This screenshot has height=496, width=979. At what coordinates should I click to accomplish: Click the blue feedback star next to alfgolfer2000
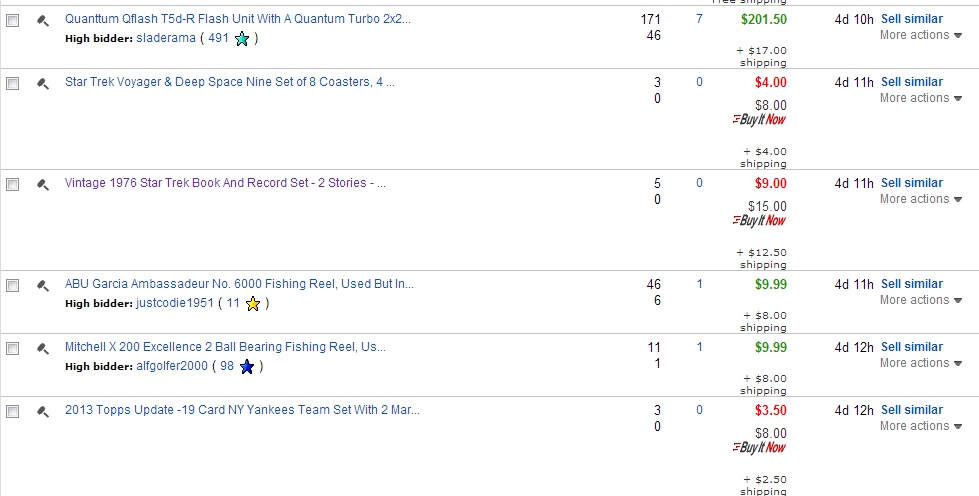247,367
